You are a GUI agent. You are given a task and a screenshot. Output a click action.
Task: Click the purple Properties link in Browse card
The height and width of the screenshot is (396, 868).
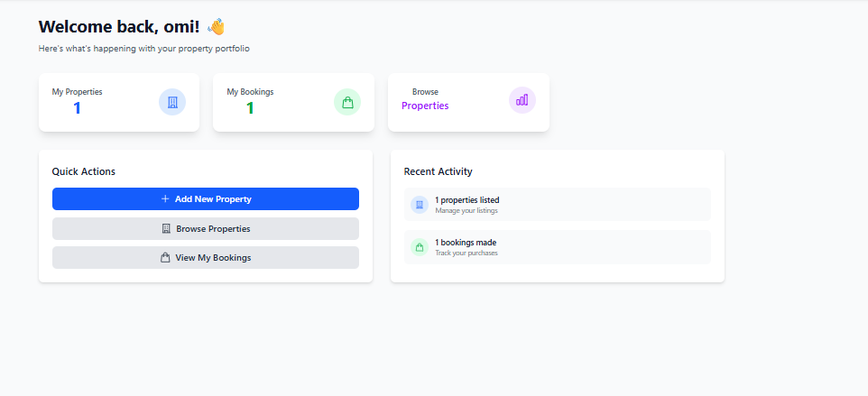[x=425, y=106]
